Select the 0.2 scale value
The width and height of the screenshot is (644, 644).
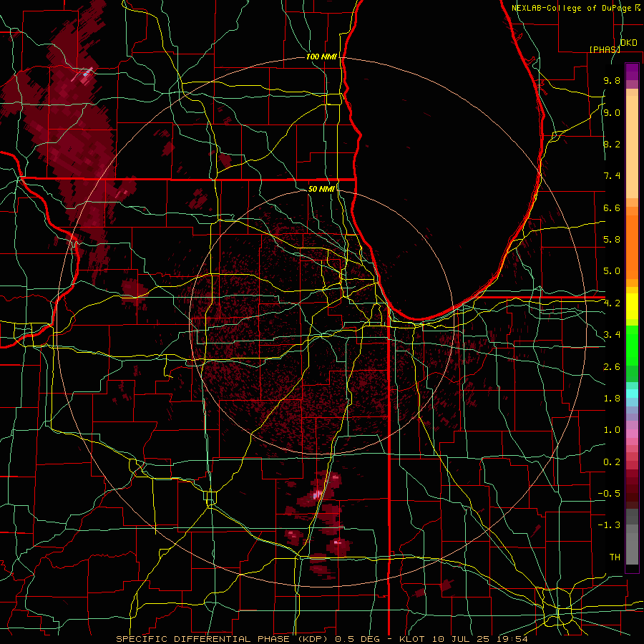point(612,462)
